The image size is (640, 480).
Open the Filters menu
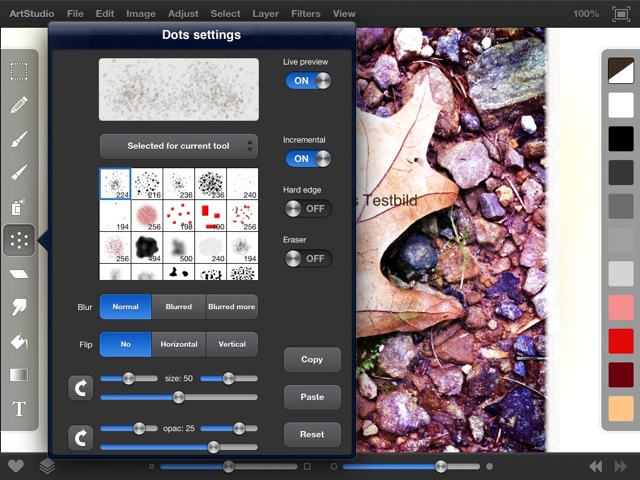tap(305, 14)
